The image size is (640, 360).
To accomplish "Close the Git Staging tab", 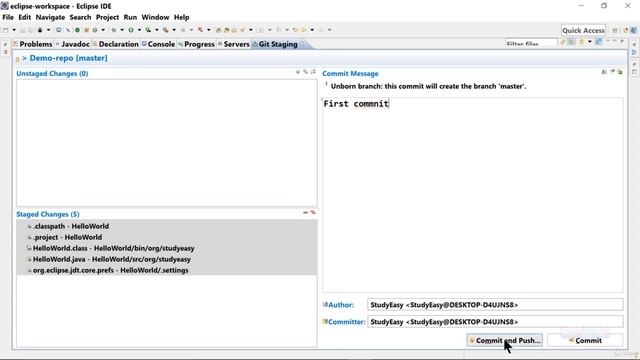I will click(302, 44).
